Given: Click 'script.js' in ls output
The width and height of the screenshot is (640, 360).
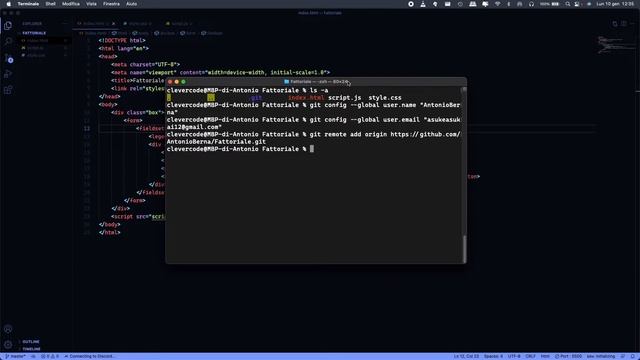Looking at the screenshot, I should [344, 98].
